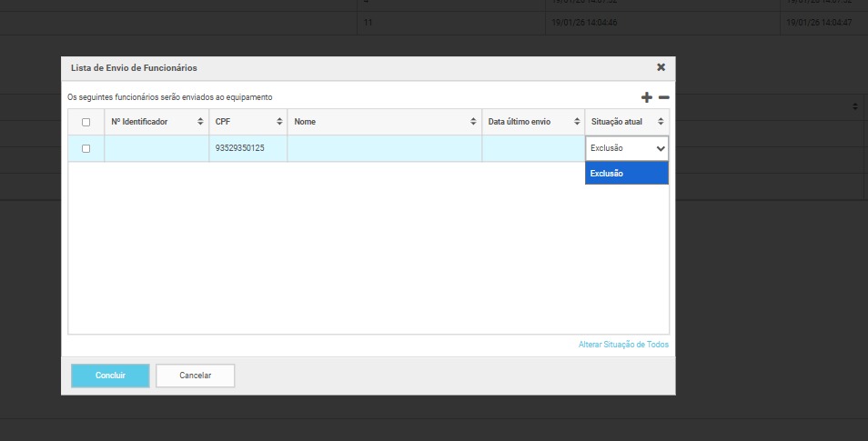Image resolution: width=868 pixels, height=441 pixels.
Task: Sort by Data último envio arrows
Action: (x=577, y=122)
